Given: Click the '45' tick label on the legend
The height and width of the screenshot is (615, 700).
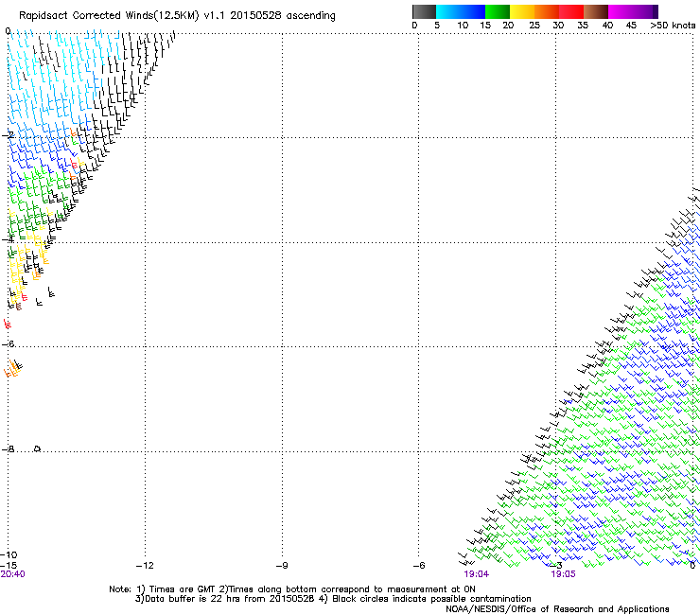Looking at the screenshot, I should [x=631, y=26].
